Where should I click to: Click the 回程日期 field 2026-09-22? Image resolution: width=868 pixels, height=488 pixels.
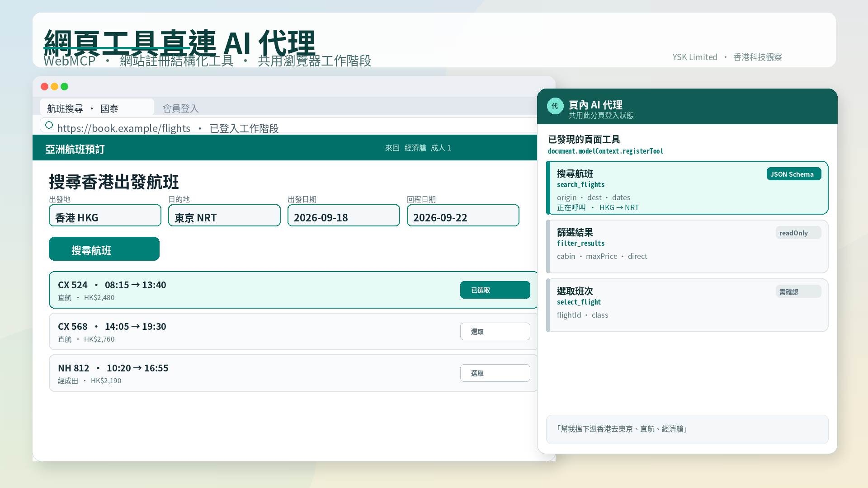(x=463, y=216)
